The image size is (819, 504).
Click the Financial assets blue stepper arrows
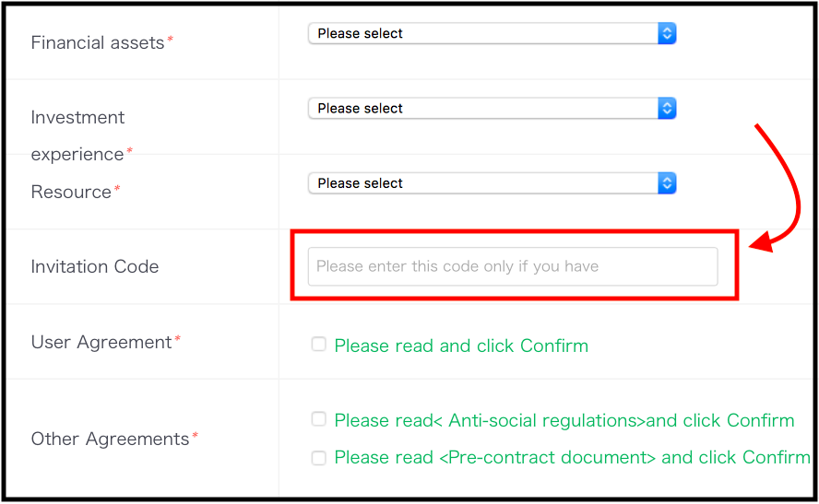click(667, 33)
